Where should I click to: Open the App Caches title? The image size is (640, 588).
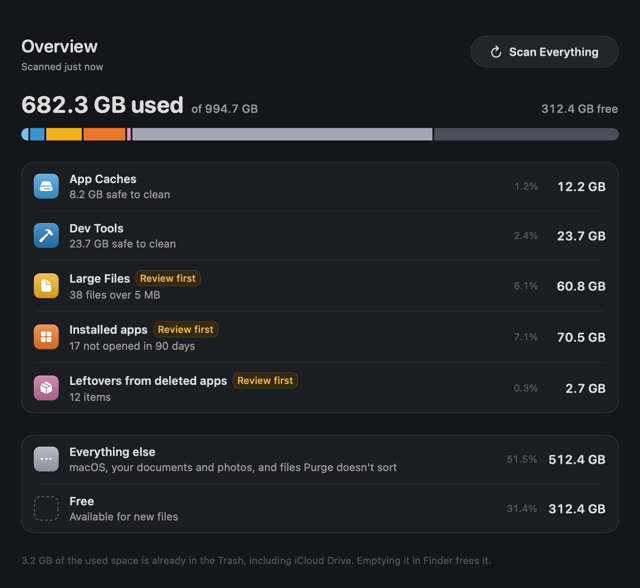(x=103, y=179)
